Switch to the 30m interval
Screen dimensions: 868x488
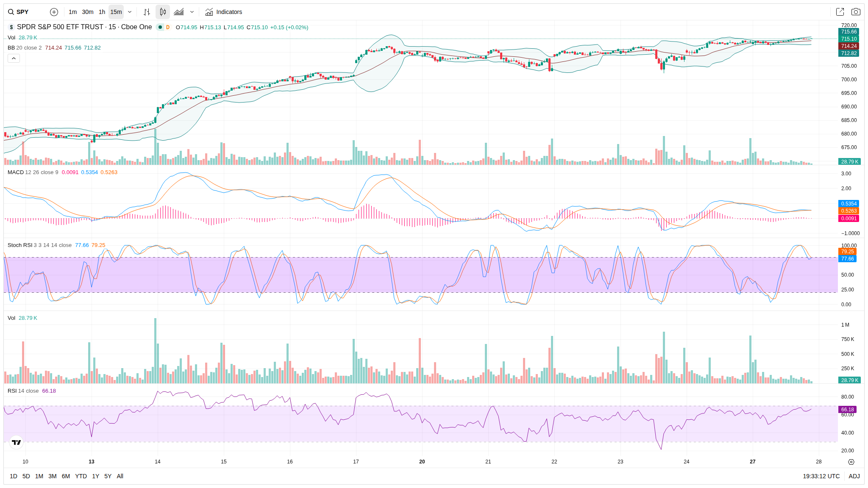pos(88,12)
